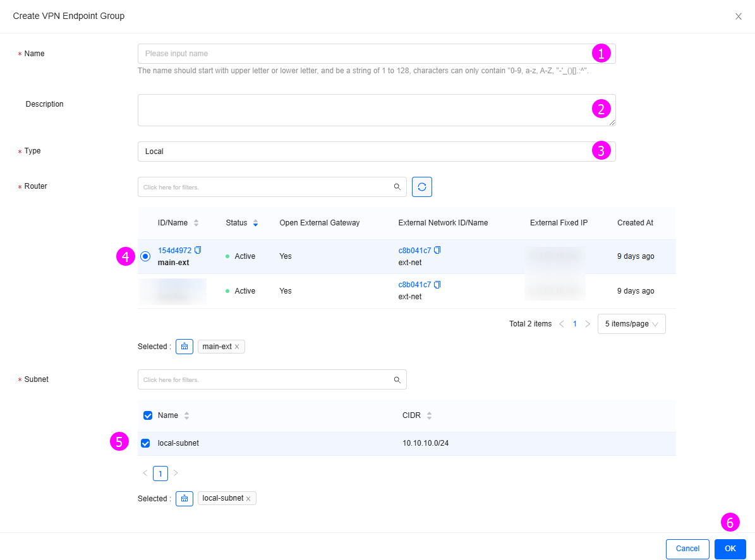Click the Name input field
The height and width of the screenshot is (560, 755).
pos(377,54)
